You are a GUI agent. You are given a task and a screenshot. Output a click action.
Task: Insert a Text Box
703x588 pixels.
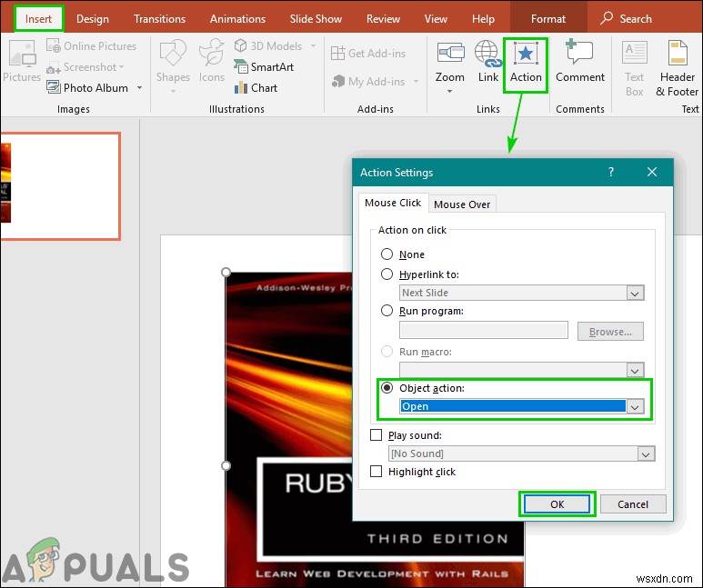point(634,68)
